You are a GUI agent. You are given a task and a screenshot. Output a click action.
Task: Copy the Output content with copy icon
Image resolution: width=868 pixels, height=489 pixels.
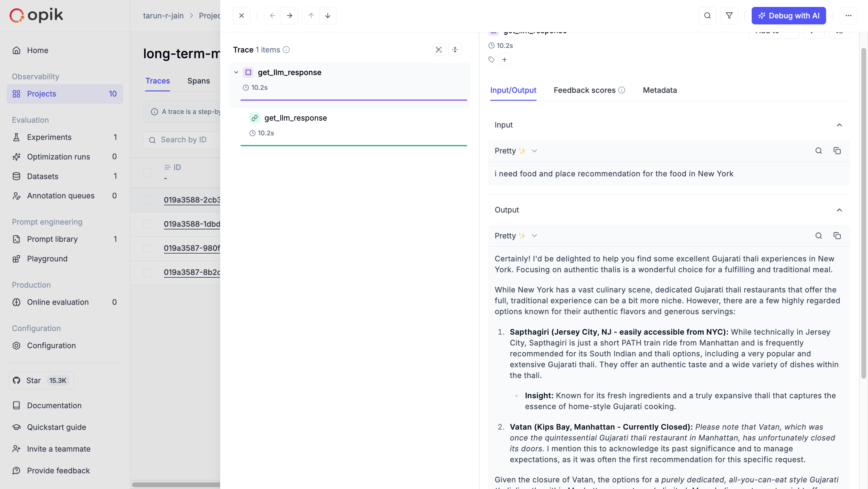point(837,235)
